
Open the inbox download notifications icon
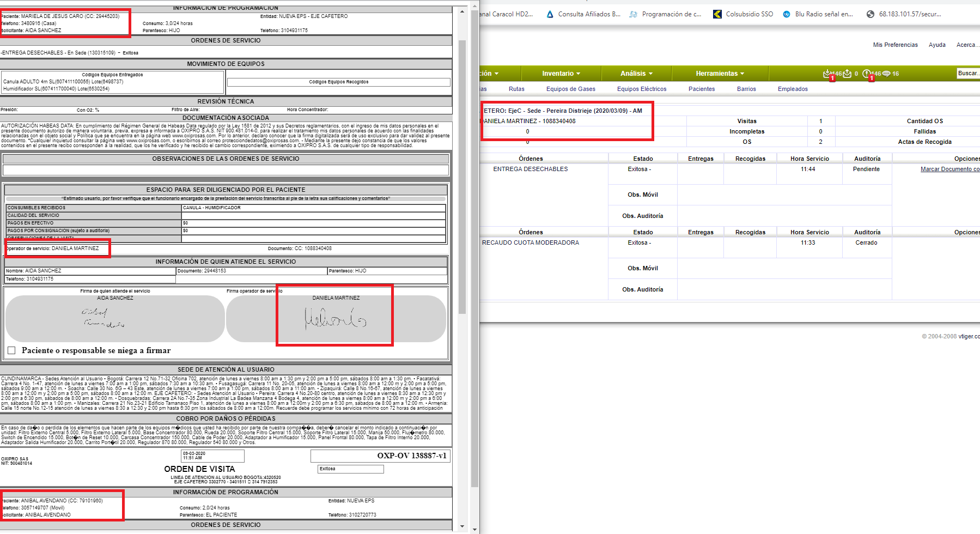[828, 74]
